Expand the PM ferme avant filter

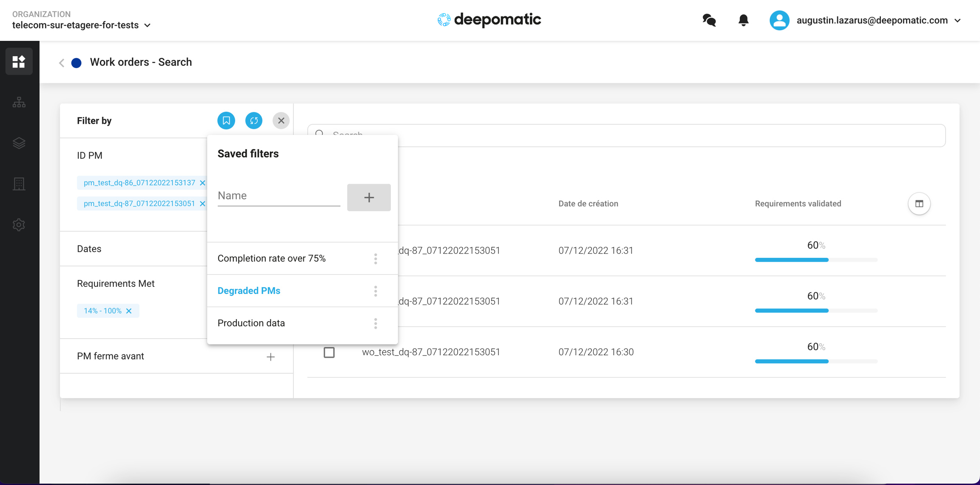click(271, 357)
